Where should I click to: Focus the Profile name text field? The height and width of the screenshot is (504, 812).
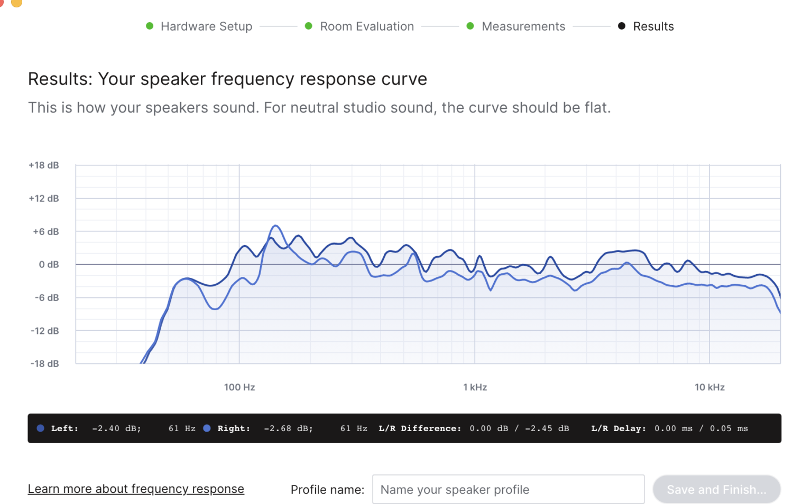tap(508, 489)
